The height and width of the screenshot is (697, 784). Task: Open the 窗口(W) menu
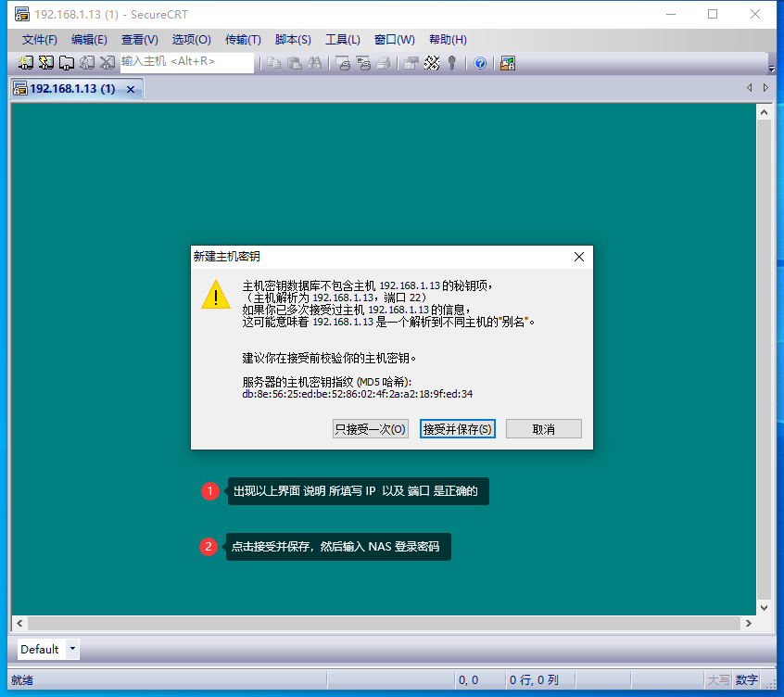pos(395,40)
